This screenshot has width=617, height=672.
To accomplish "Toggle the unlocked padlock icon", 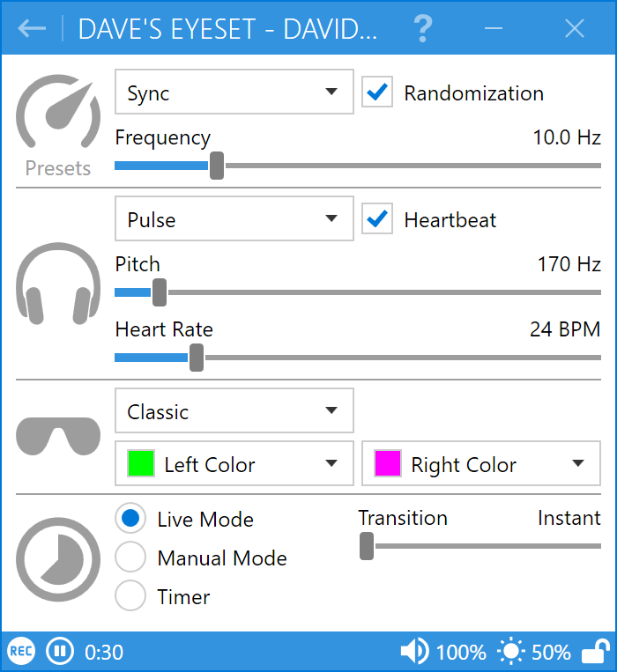I will pos(595,652).
